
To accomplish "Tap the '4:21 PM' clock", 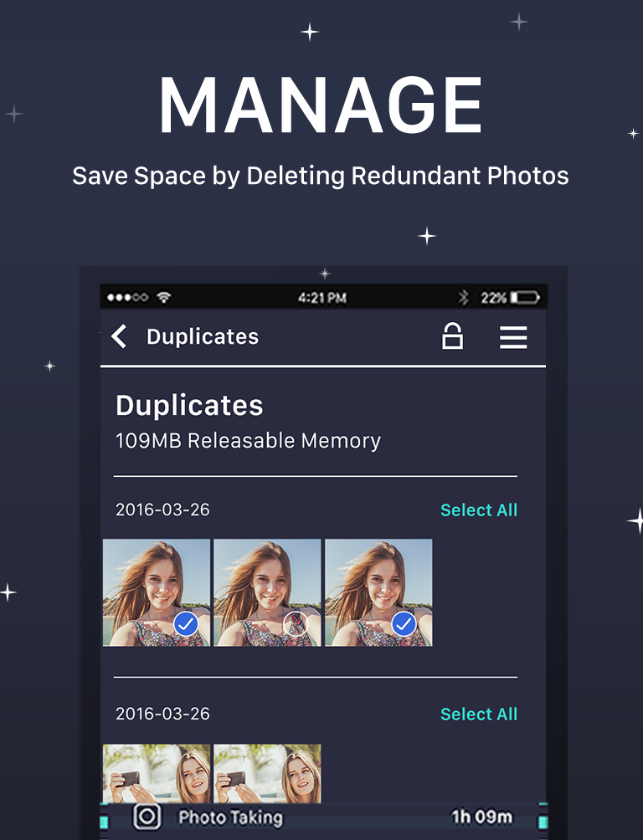I will tap(322, 298).
